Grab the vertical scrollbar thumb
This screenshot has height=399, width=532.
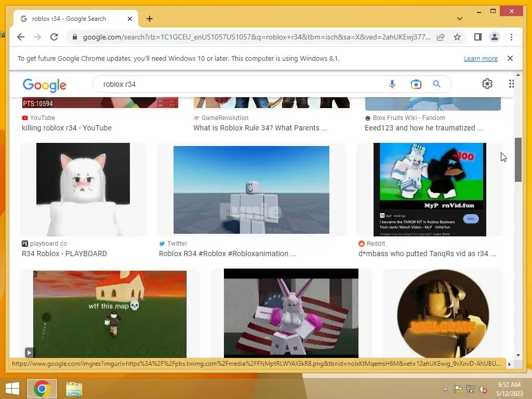[x=518, y=159]
